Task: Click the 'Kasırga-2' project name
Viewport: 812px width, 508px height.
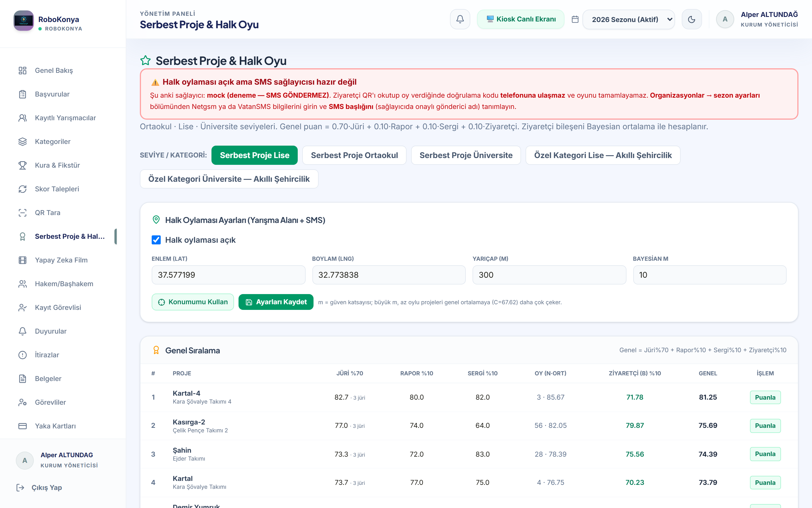Action: 189,422
